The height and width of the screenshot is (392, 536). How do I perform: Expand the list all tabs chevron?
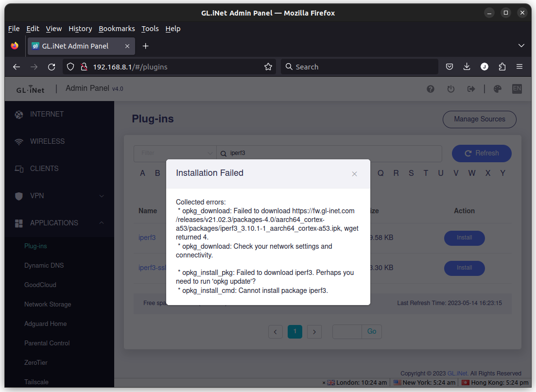pyautogui.click(x=521, y=46)
